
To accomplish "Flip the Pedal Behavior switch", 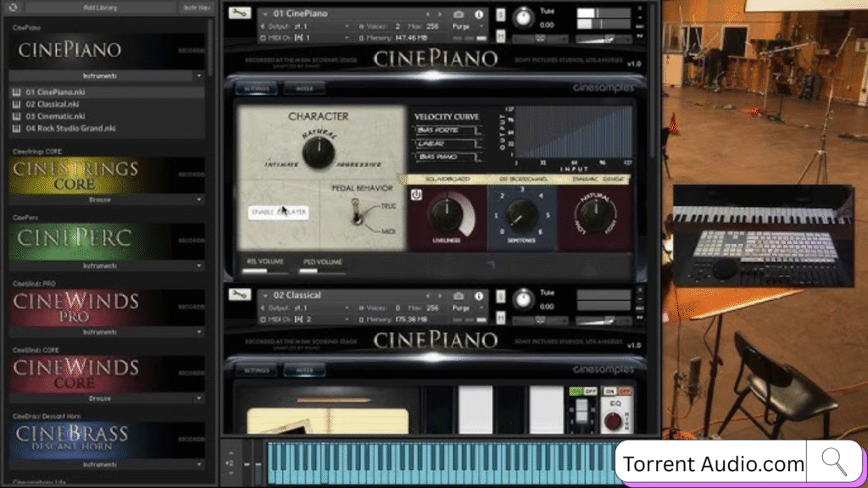I will (x=358, y=212).
